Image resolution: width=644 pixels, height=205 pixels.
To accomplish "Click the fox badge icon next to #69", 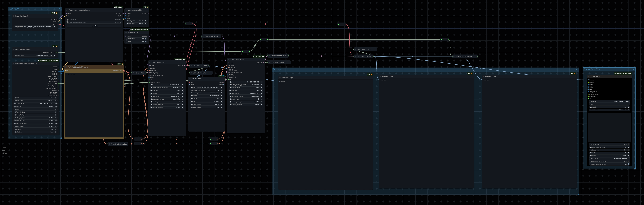I will [x=56, y=46].
